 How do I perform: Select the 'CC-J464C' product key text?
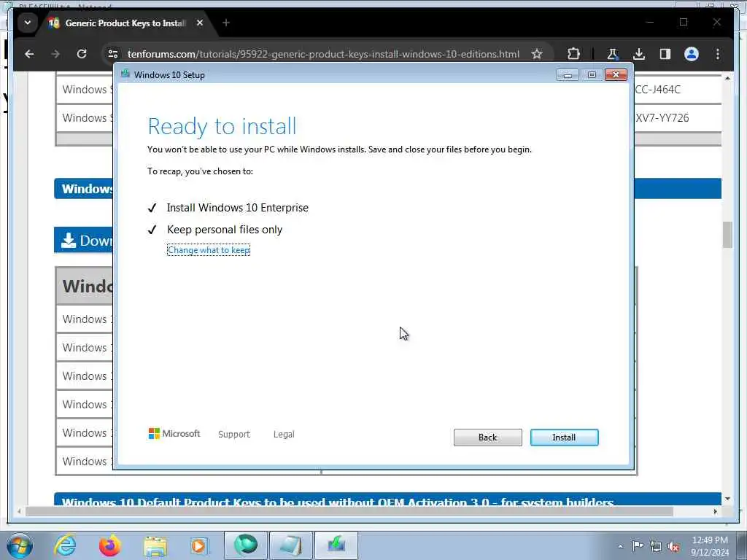tap(658, 89)
